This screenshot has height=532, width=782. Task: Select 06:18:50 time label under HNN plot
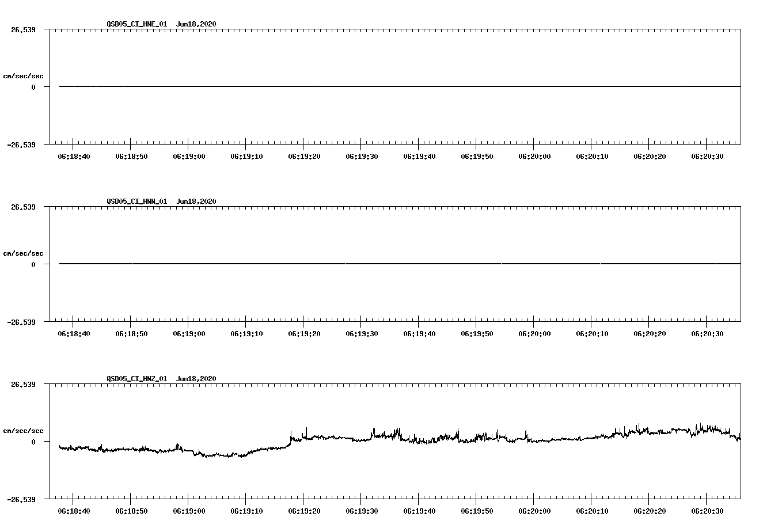pyautogui.click(x=131, y=334)
